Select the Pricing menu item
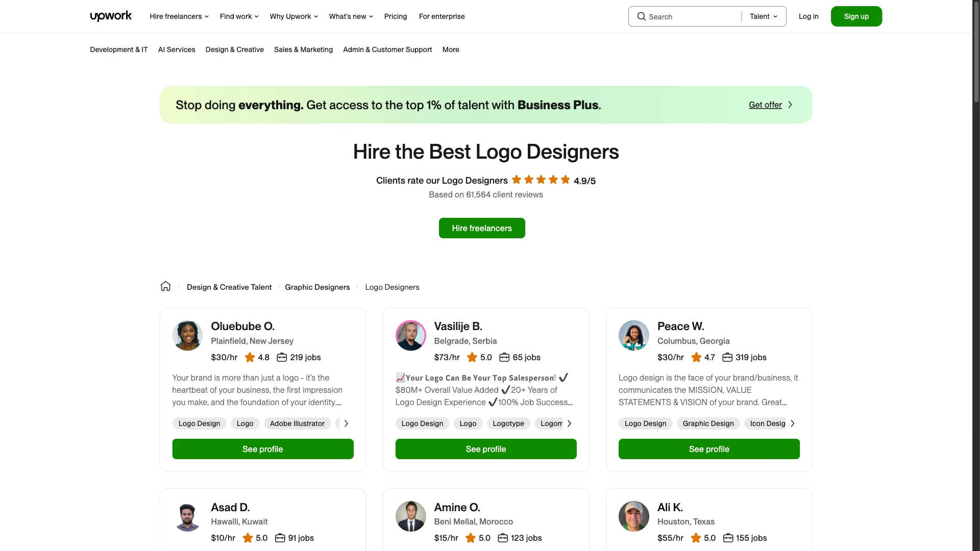Viewport: 980px width, 551px height. [x=395, y=16]
